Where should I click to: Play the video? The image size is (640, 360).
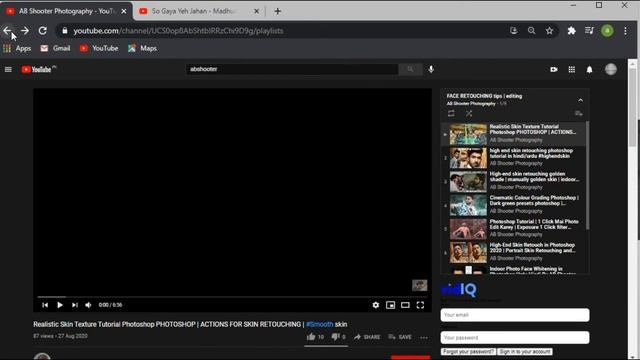pos(60,305)
